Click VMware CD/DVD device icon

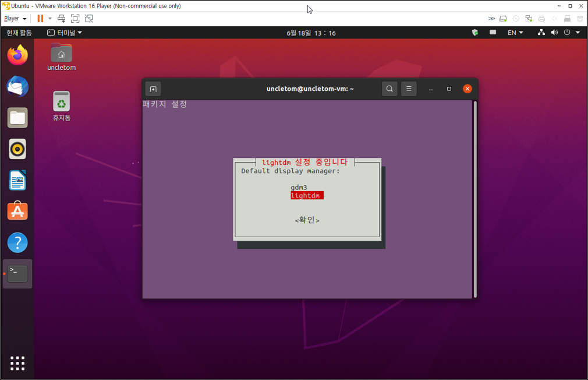click(516, 19)
